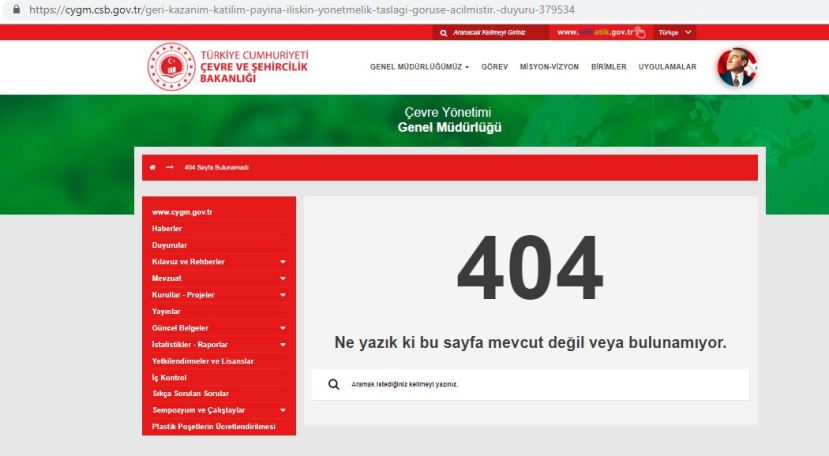Viewport: 829px width, 456px height.
Task: Click the 'Ne yazık ki bu sayfa mevcut değil' message
Action: point(530,342)
